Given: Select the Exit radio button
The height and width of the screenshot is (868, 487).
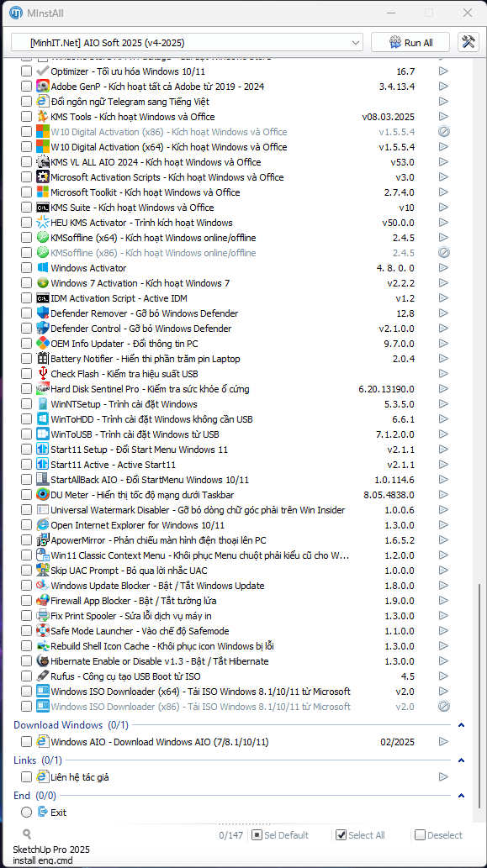Looking at the screenshot, I should click(26, 812).
